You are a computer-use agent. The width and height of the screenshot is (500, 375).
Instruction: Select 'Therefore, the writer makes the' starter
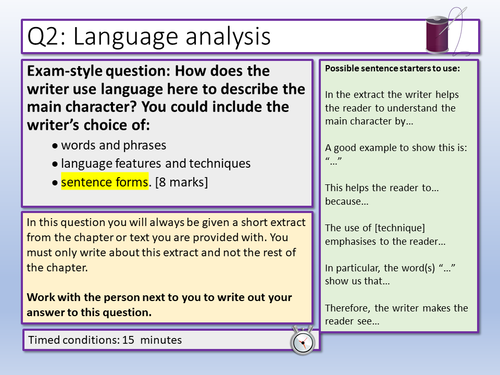point(396,308)
